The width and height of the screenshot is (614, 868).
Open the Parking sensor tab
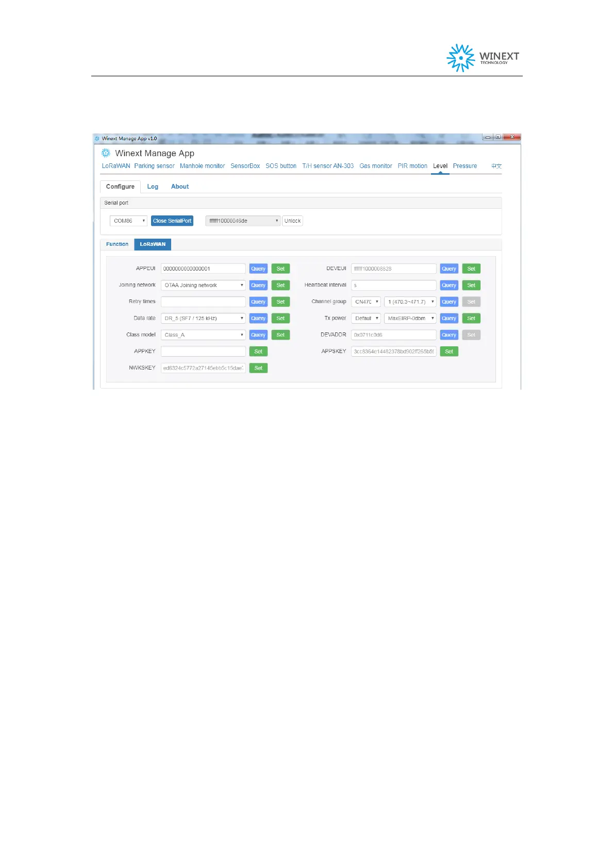coord(154,166)
